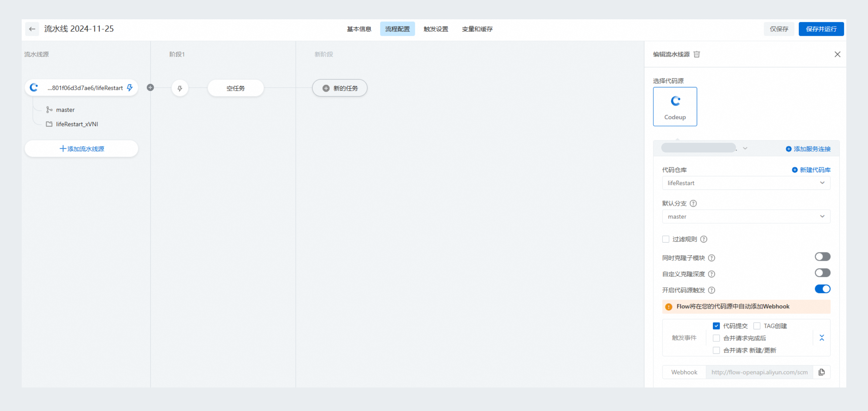Click the back arrow beside pipeline title
The image size is (868, 411).
tap(32, 29)
